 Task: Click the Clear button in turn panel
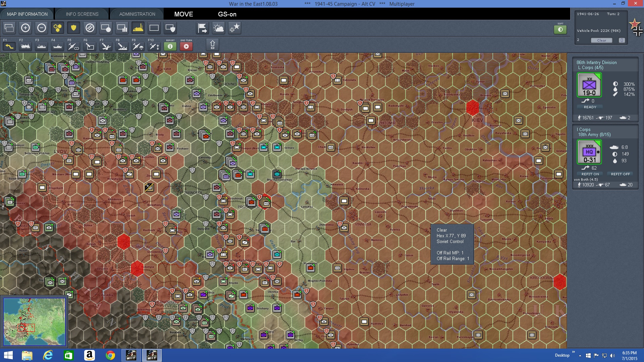click(601, 40)
